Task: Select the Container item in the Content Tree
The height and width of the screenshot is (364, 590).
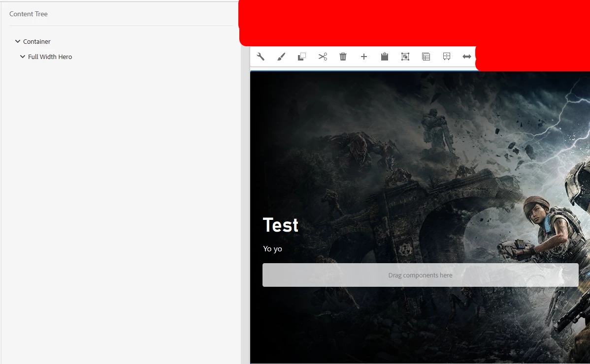Action: click(x=36, y=41)
